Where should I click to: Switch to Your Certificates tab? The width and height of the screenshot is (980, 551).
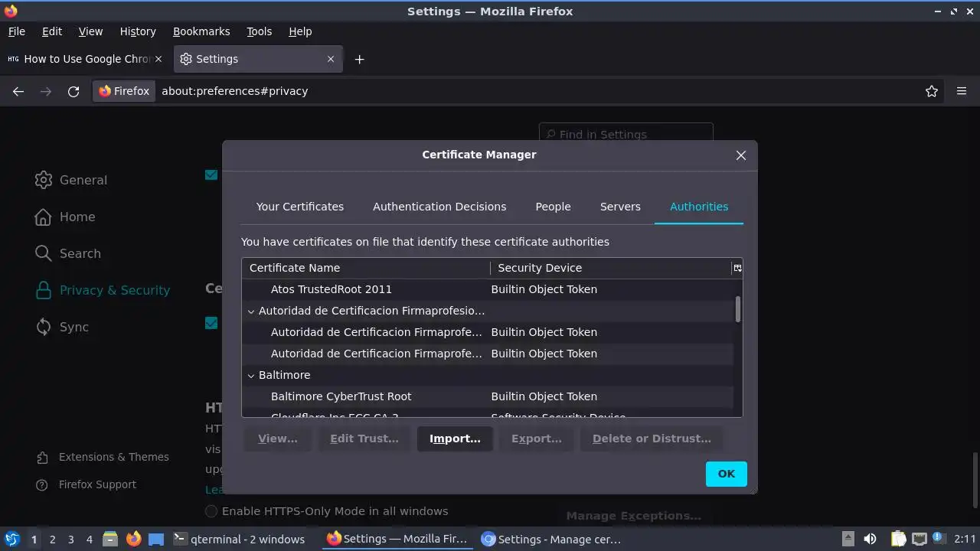[x=300, y=207]
